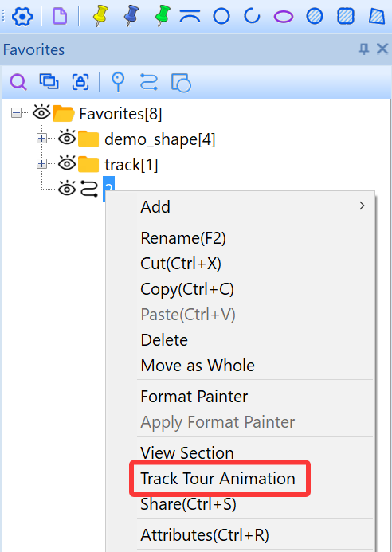This screenshot has width=392, height=552.
Task: Collapse the Favorites[8] root node
Action: click(x=16, y=113)
